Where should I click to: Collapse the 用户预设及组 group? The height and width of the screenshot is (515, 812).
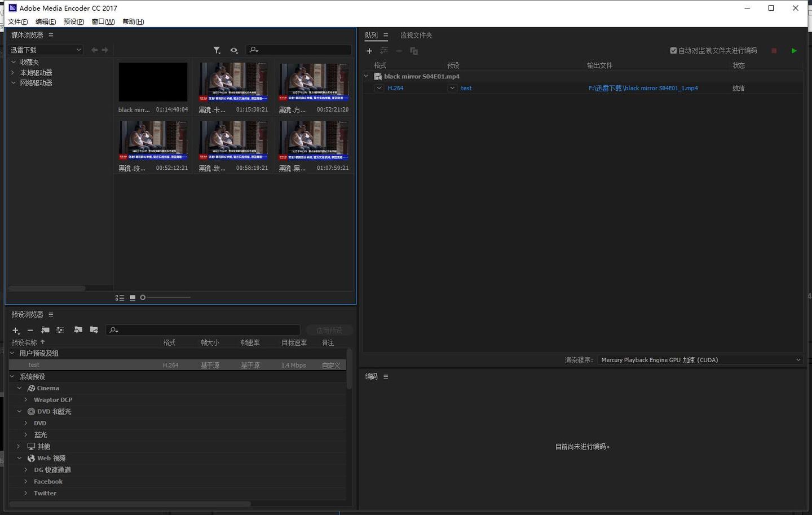12,353
